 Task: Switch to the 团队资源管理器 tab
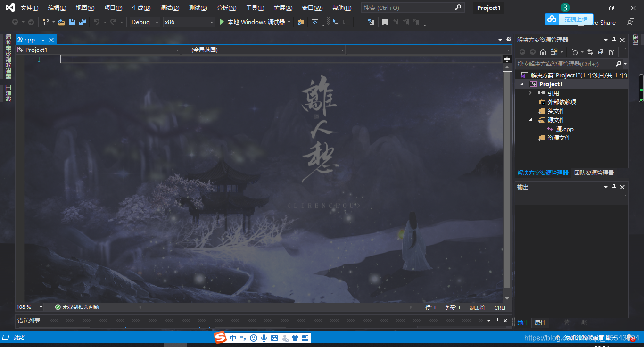[x=594, y=173]
